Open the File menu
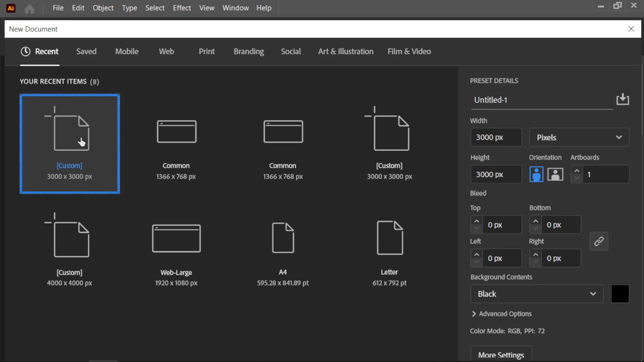 [x=58, y=8]
